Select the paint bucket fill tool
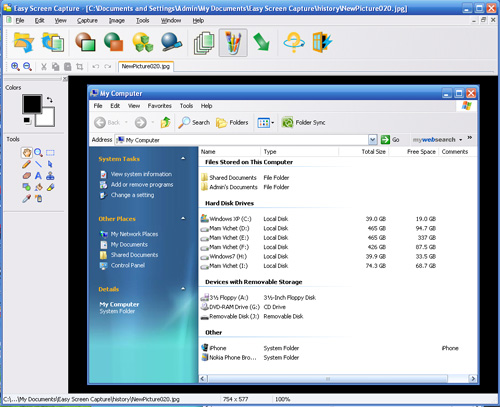This screenshot has height=407, width=500. click(x=38, y=187)
